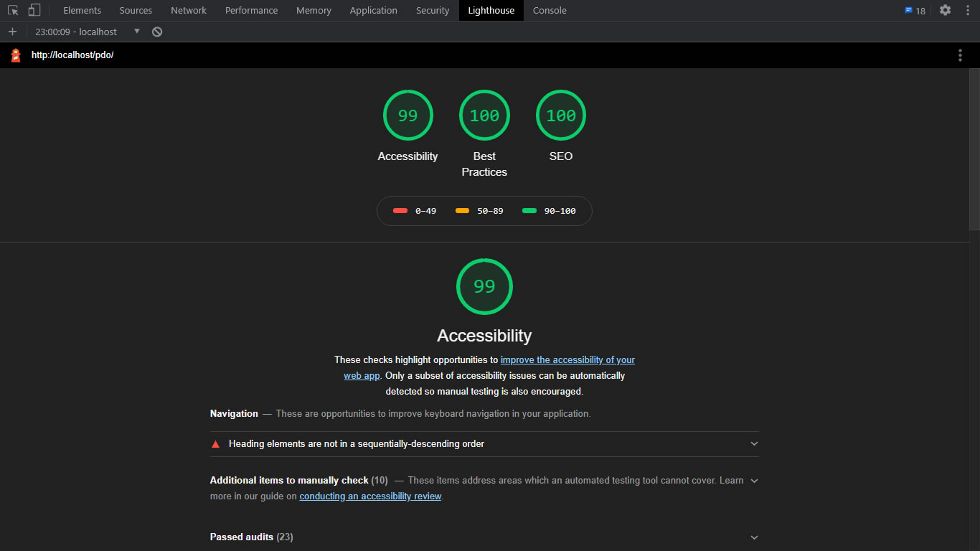Open the Lighthouse three-dot tools menu
Screen dimensions: 980x551
(x=960, y=55)
